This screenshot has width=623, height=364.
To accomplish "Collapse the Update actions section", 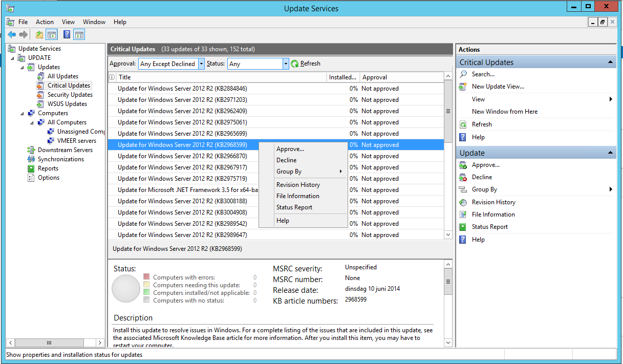I will 610,153.
